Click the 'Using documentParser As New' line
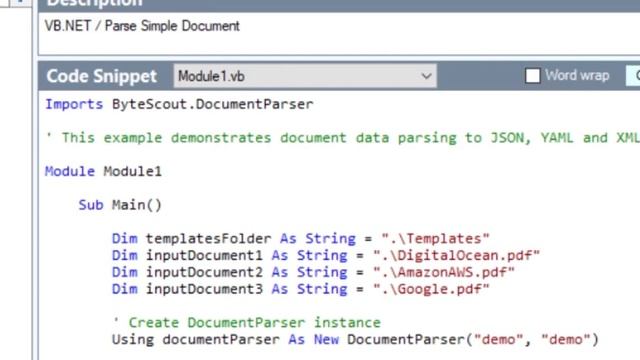This screenshot has height=360, width=640. click(355, 340)
